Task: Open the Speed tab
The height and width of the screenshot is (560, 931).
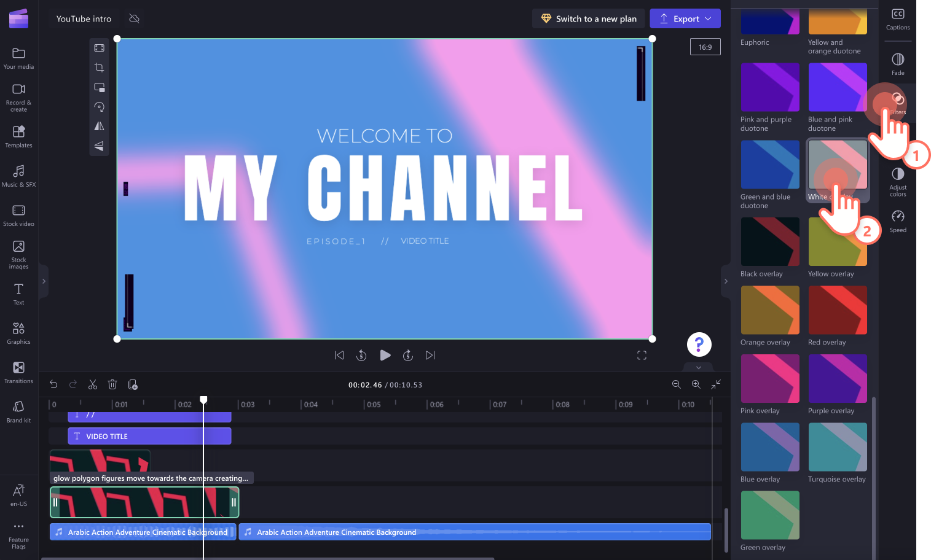Action: 898,221
